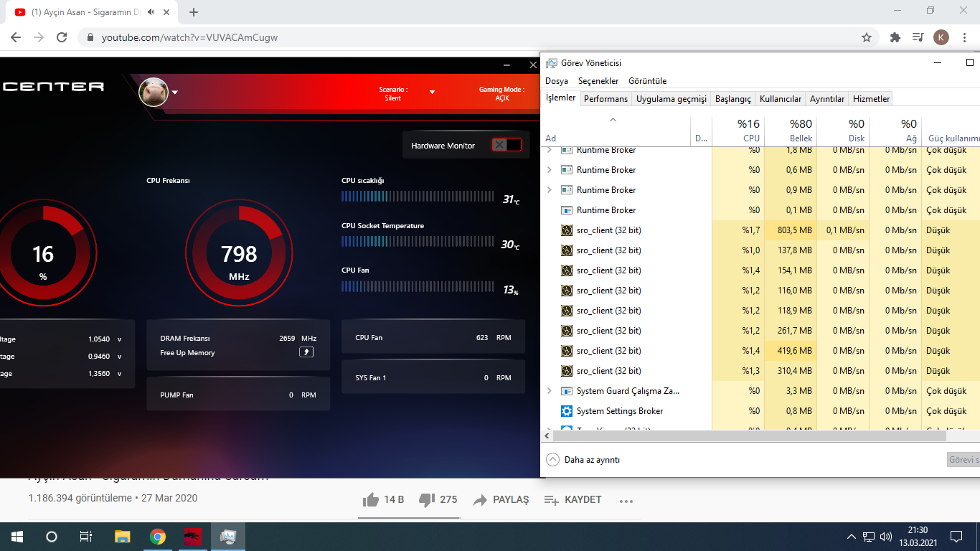Click the Chrome address bar URL

click(x=189, y=37)
